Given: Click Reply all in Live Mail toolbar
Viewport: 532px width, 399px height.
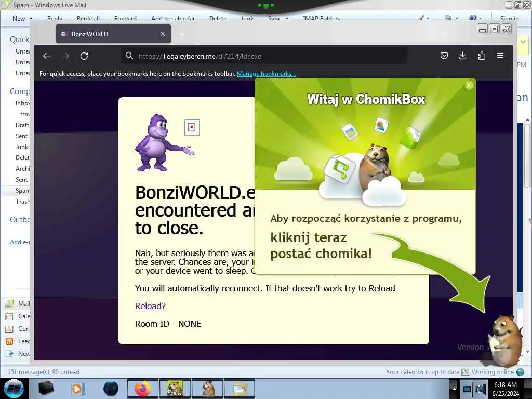Looking at the screenshot, I should tap(88, 18).
